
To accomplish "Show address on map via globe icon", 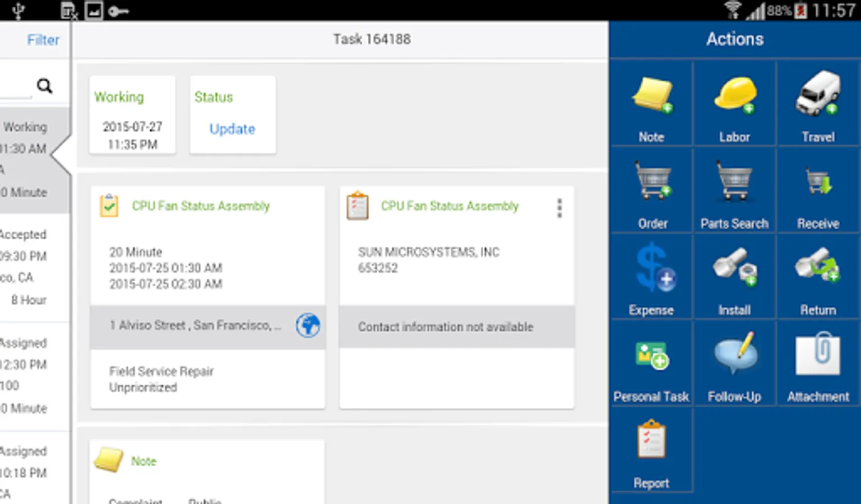I will click(308, 325).
